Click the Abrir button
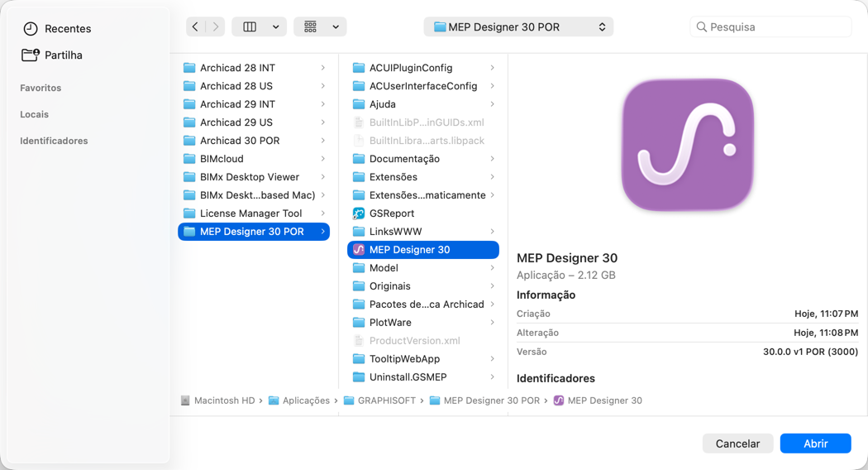Viewport: 868px width, 470px height. (x=815, y=444)
